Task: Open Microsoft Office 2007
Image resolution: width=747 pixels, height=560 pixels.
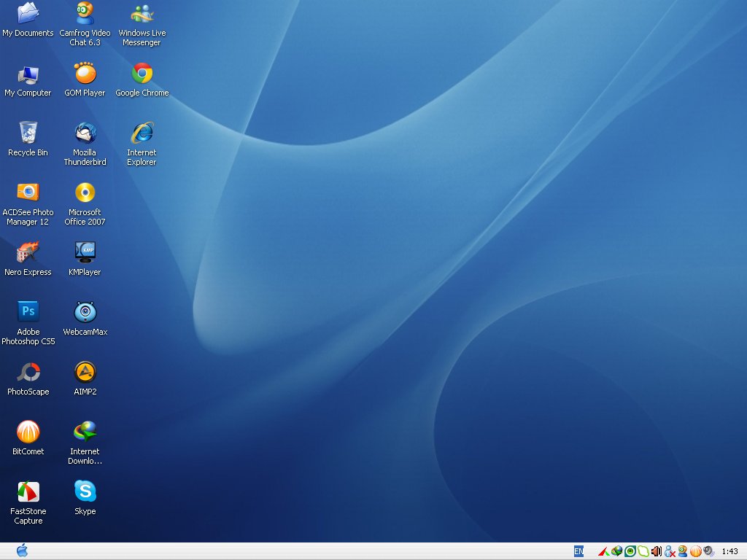Action: pyautogui.click(x=85, y=193)
